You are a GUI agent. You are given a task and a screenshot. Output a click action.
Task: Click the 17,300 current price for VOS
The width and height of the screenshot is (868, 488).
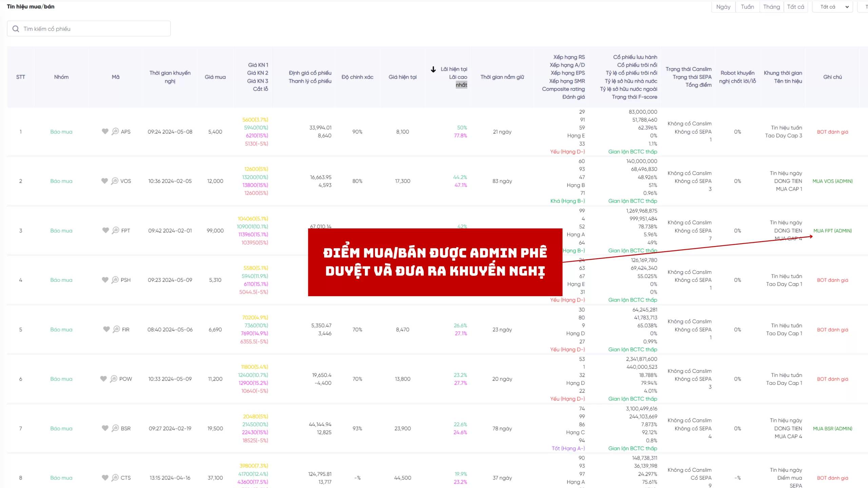tap(402, 181)
